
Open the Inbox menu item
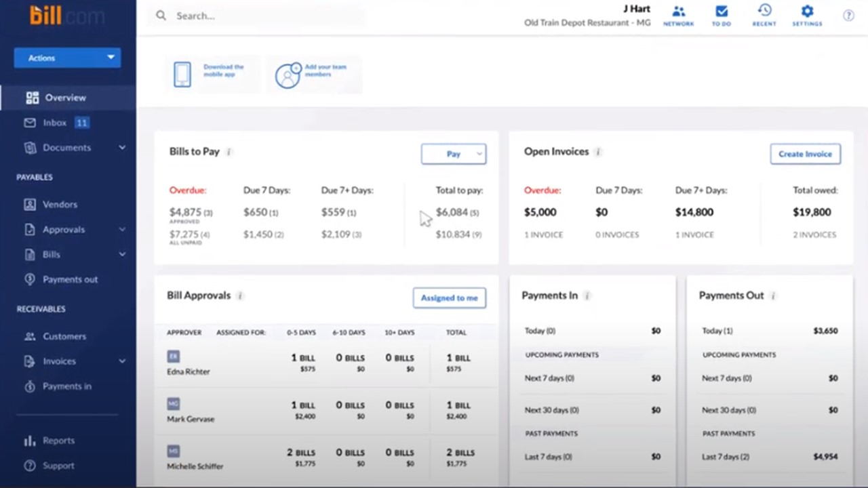tap(54, 123)
